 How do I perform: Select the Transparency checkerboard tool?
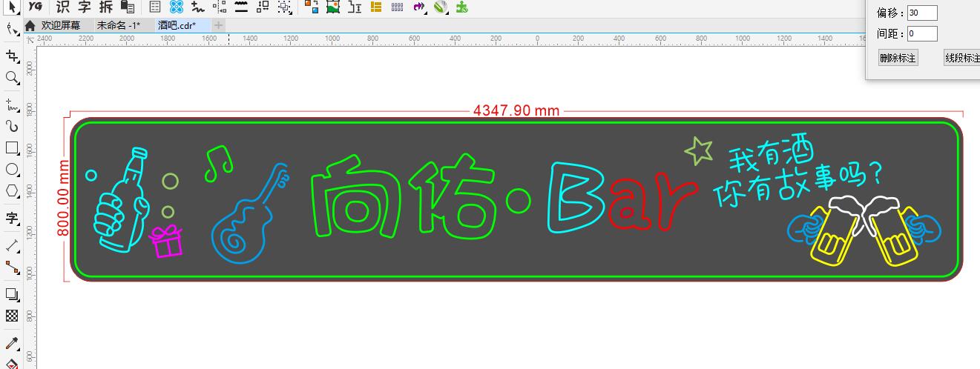point(12,316)
